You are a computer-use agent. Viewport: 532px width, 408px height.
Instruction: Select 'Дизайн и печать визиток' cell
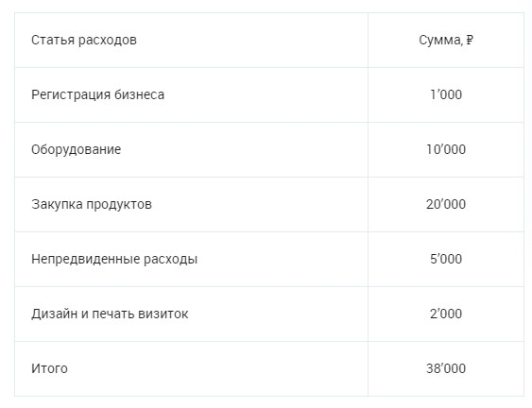tap(192, 314)
